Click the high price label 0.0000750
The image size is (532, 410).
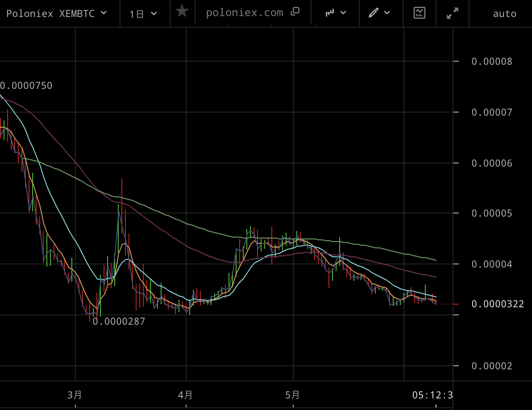(26, 86)
